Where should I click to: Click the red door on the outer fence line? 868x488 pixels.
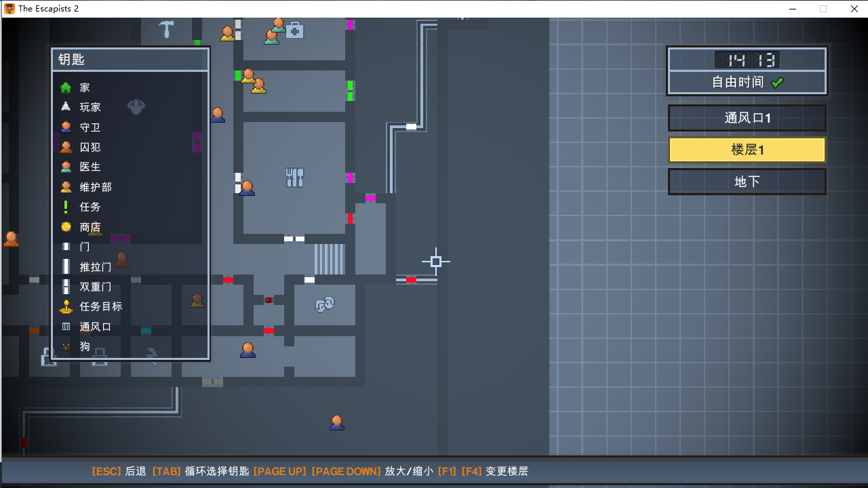pyautogui.click(x=411, y=280)
